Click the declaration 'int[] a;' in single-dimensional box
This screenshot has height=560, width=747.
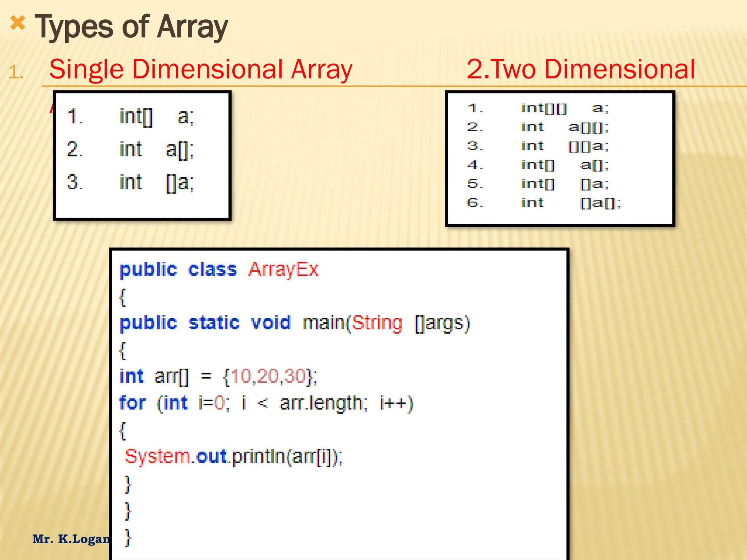click(156, 117)
